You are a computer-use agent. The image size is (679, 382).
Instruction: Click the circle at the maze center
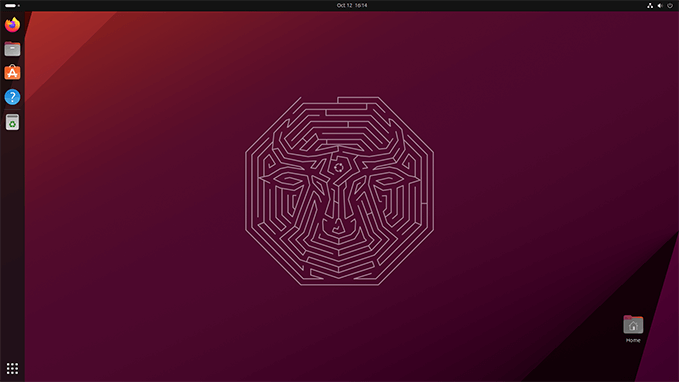click(339, 168)
